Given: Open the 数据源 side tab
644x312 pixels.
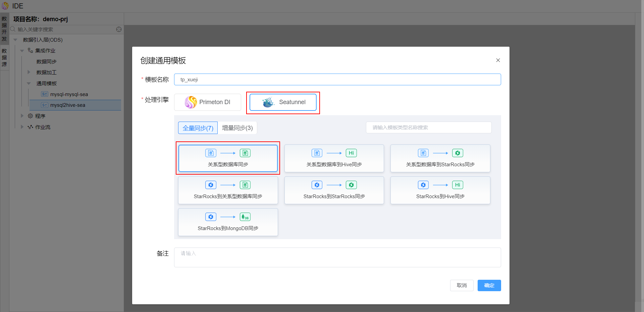Looking at the screenshot, I should click(x=4, y=57).
